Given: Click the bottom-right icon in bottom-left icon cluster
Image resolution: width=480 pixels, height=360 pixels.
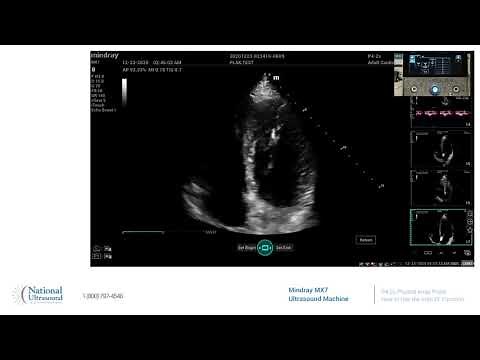Looking at the screenshot, I should (108, 256).
